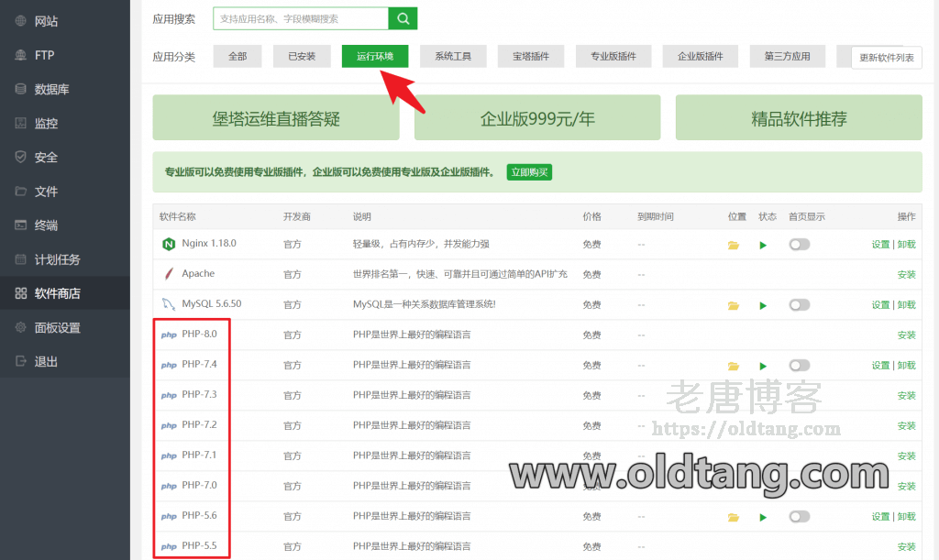
Task: Click the green search magnifier button
Action: pos(404,18)
